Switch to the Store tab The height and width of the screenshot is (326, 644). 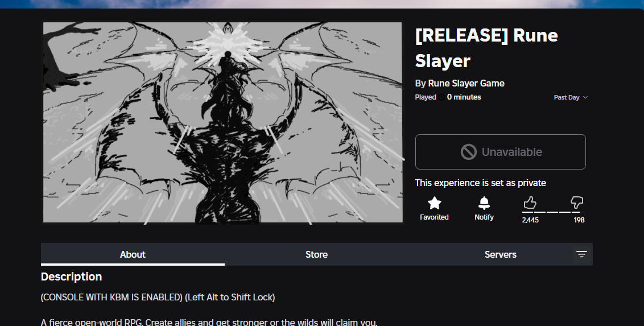pyautogui.click(x=317, y=254)
